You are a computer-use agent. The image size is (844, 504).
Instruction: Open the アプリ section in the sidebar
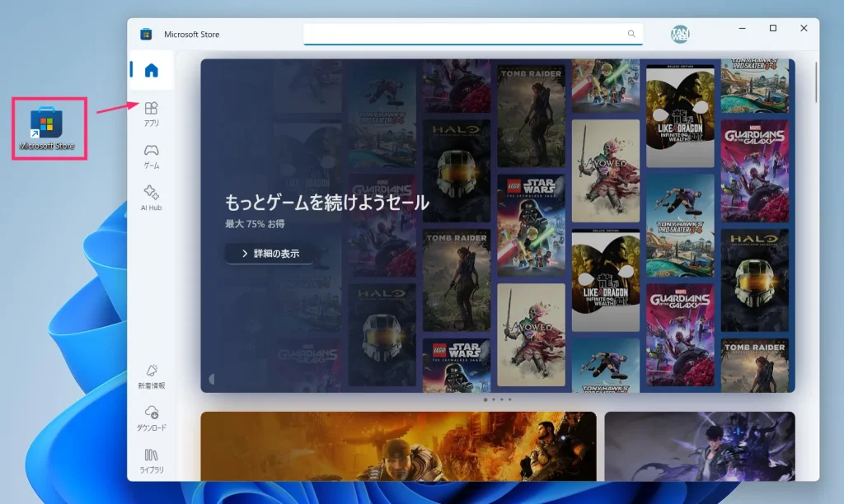point(152,114)
